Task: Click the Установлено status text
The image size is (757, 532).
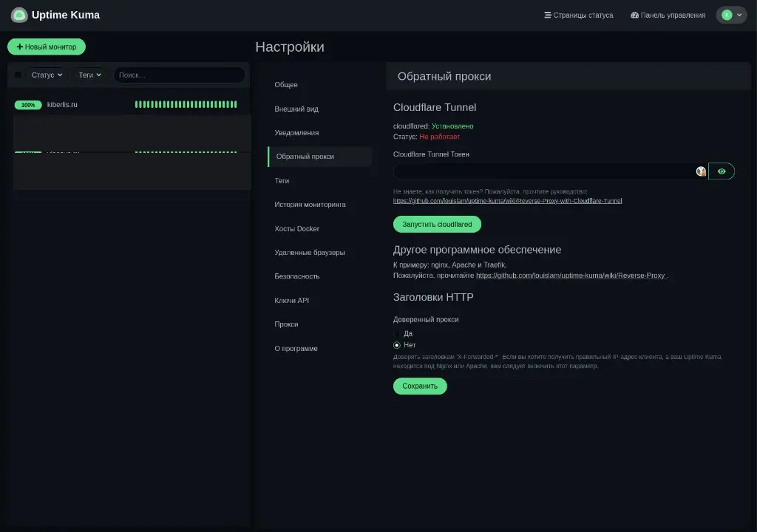Action: (452, 126)
